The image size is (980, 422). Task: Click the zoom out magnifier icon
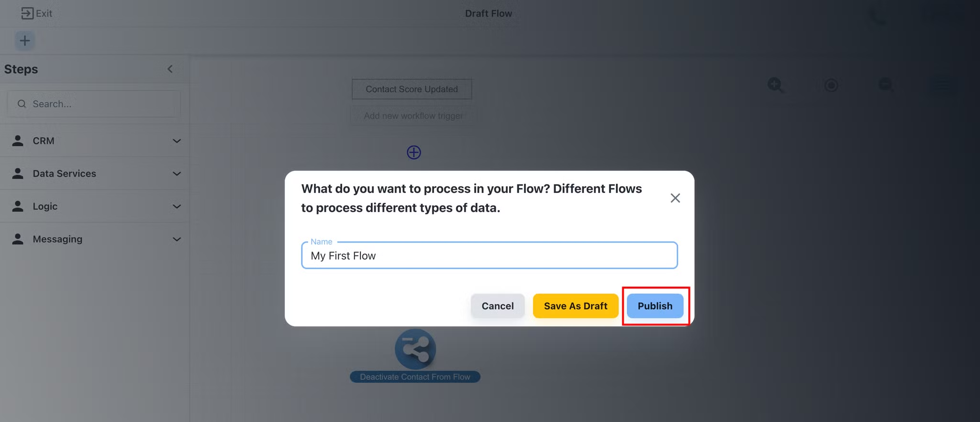[886, 84]
